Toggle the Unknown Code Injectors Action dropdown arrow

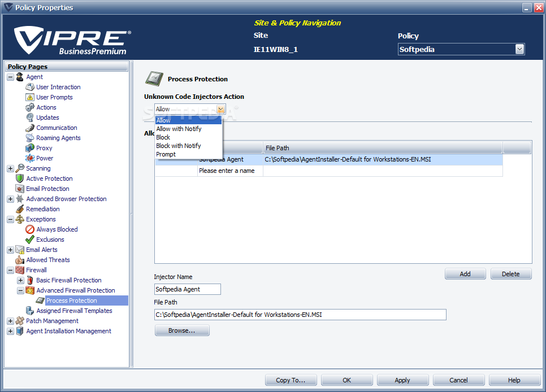[x=220, y=110]
